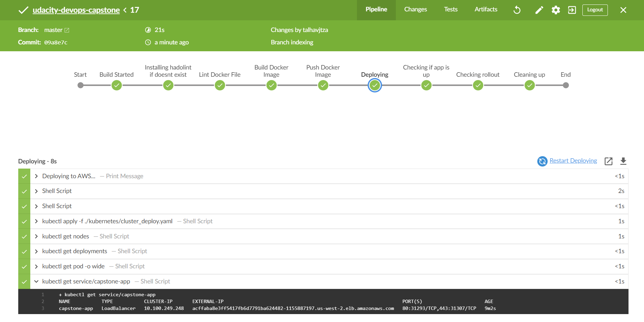Click the previous run chevron beside 17
This screenshot has height=322, width=644.
[x=125, y=10]
